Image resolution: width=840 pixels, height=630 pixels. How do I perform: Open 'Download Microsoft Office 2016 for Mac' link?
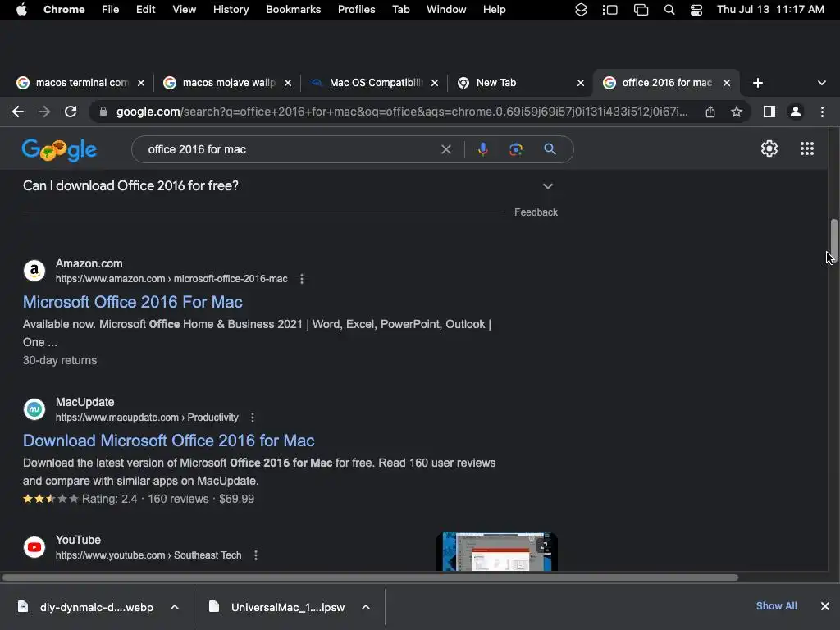coord(168,441)
